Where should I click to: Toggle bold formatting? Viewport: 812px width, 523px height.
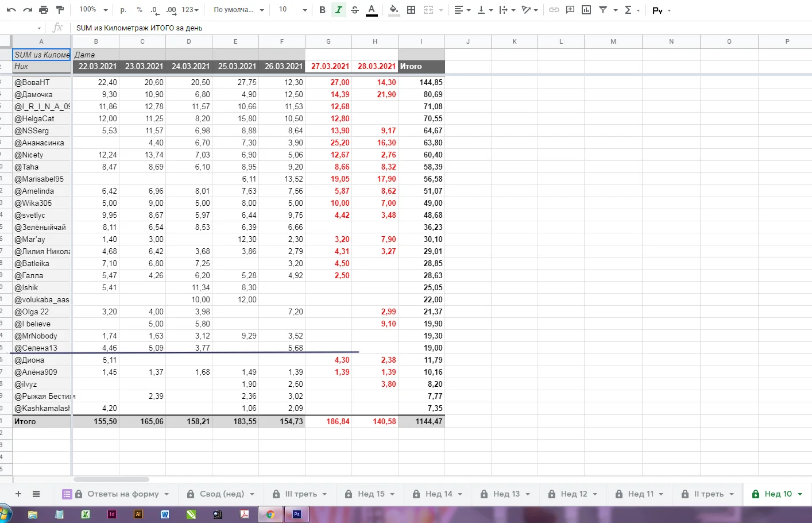[x=322, y=10]
